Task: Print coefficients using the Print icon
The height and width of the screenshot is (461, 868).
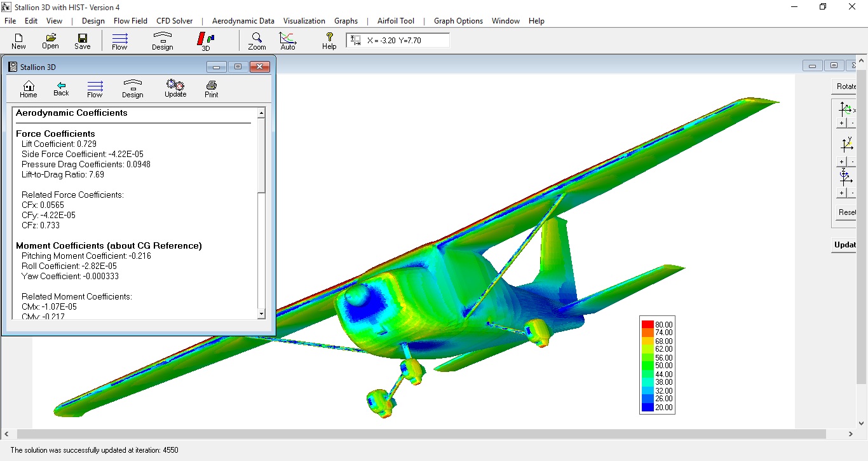Action: click(210, 88)
